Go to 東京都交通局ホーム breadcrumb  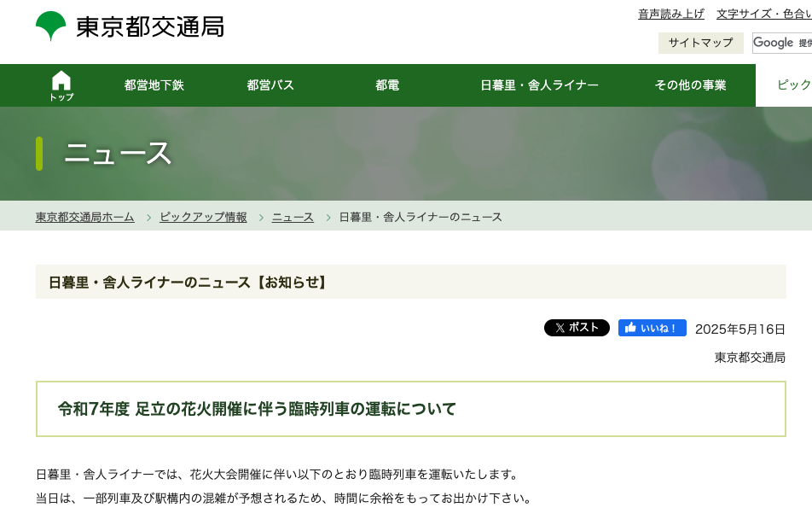click(x=85, y=217)
